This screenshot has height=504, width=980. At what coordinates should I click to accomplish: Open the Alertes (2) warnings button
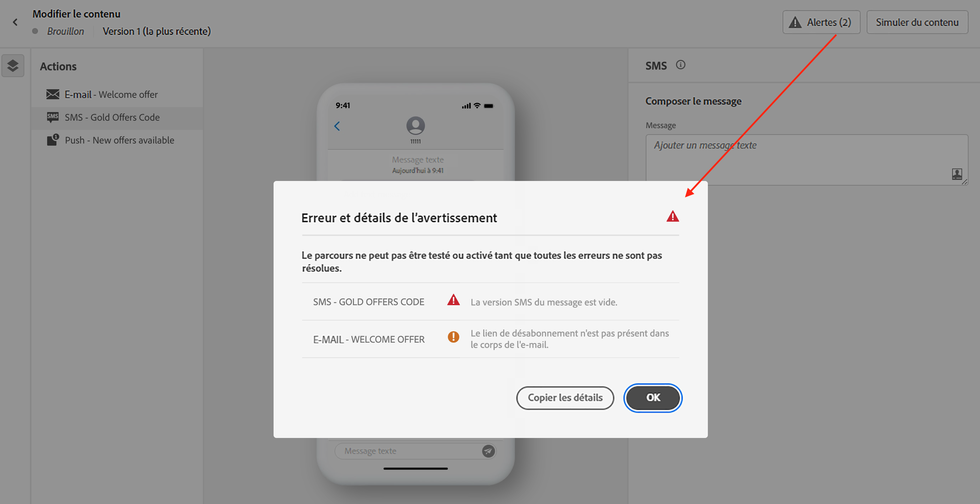point(821,22)
